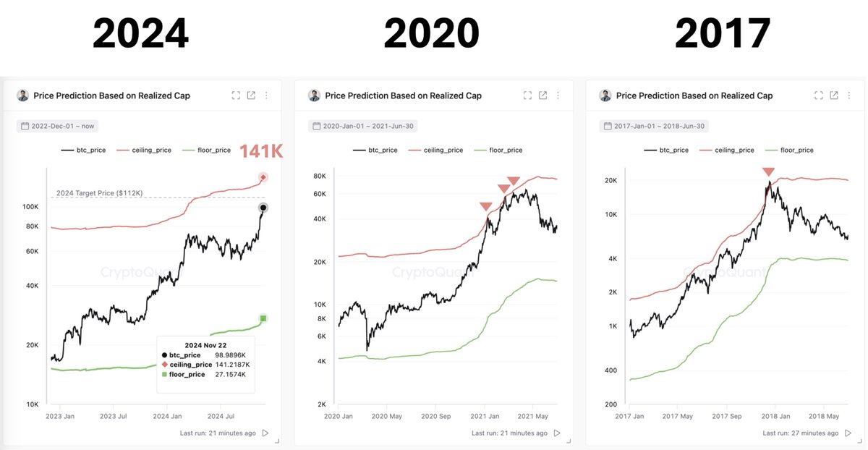Open the three-dot menu on the 2017 chart

point(848,95)
